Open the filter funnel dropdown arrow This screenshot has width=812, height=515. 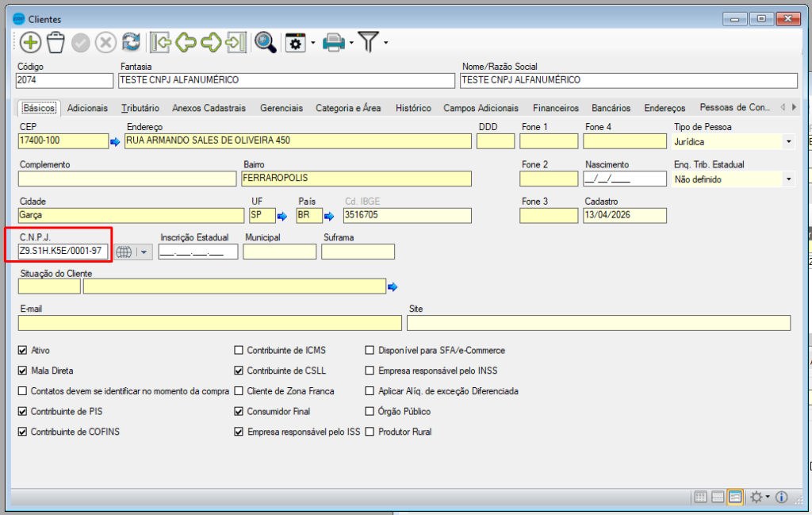click(385, 43)
